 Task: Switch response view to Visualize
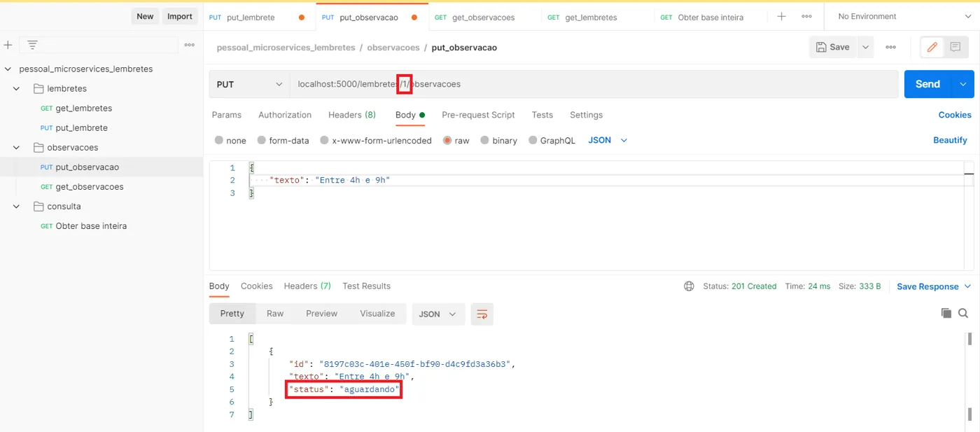click(377, 314)
